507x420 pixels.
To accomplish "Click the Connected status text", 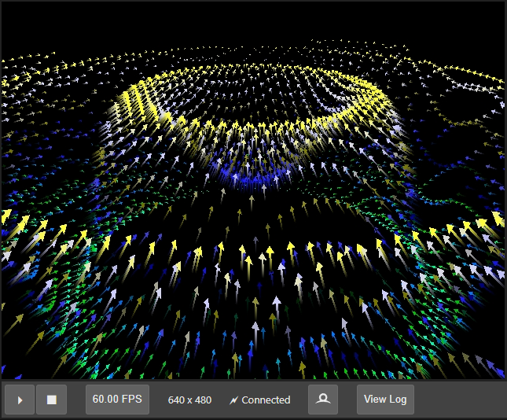I will [x=266, y=400].
